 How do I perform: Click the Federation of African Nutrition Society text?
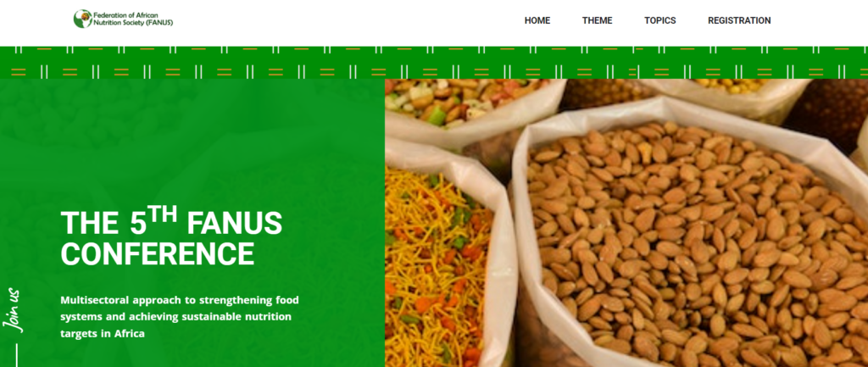click(x=133, y=19)
